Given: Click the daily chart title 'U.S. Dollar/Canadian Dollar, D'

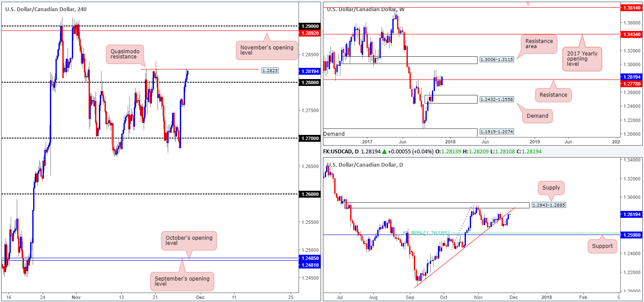Looking at the screenshot, I should point(365,165).
